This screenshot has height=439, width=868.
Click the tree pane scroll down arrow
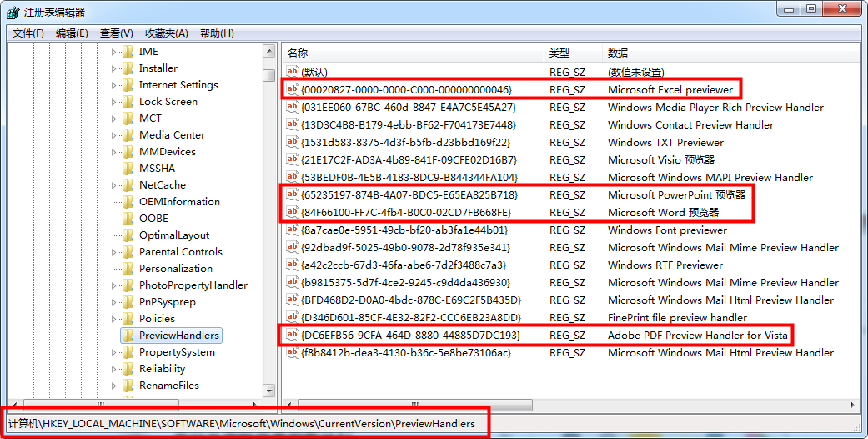pyautogui.click(x=269, y=391)
